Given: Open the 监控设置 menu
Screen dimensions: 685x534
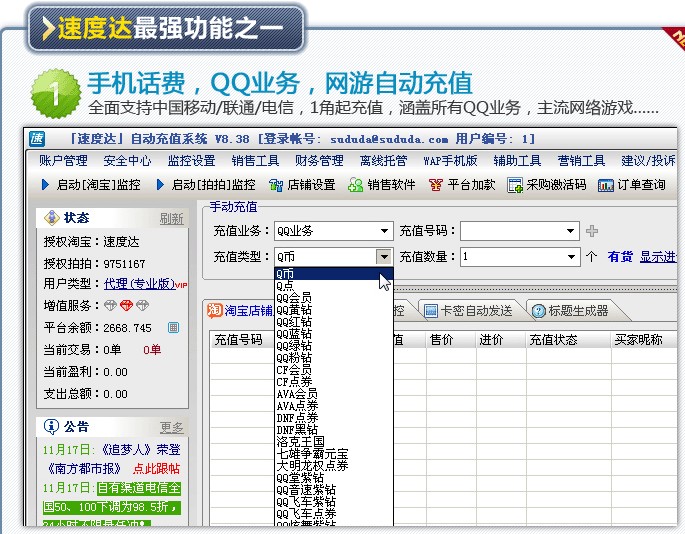Looking at the screenshot, I should [191, 161].
